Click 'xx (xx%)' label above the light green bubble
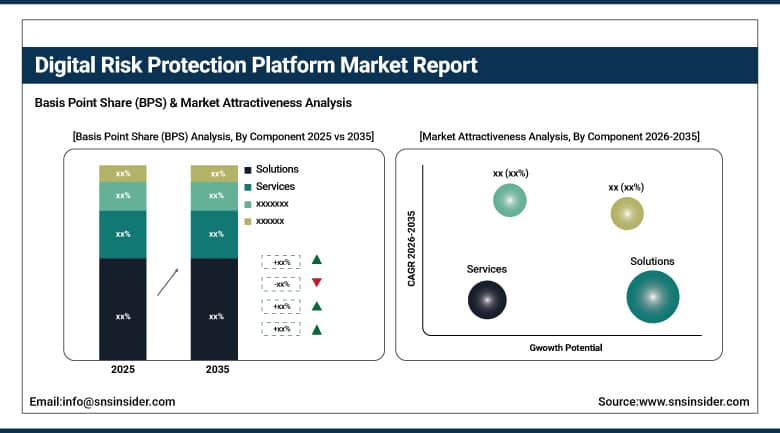The width and height of the screenshot is (780, 433). click(x=510, y=173)
